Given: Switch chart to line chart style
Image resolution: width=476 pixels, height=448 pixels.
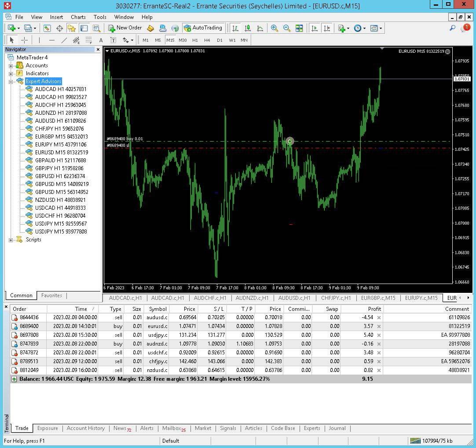Looking at the screenshot, I should pos(260,28).
